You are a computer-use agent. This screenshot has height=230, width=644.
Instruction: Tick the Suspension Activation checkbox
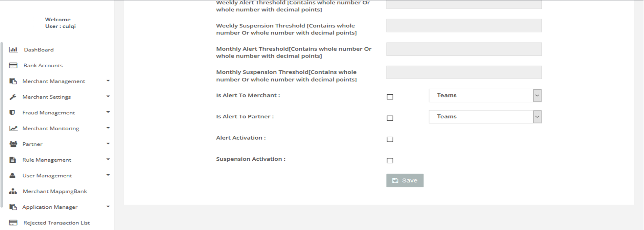(390, 161)
